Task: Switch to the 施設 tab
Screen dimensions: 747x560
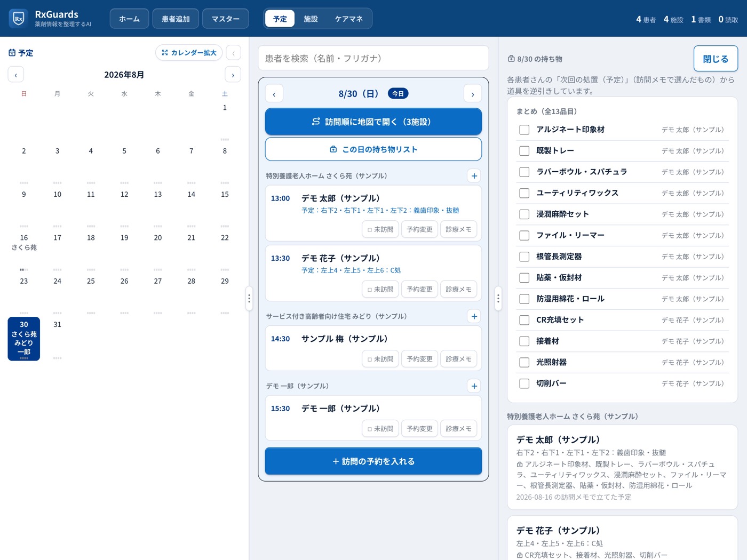Action: point(311,19)
